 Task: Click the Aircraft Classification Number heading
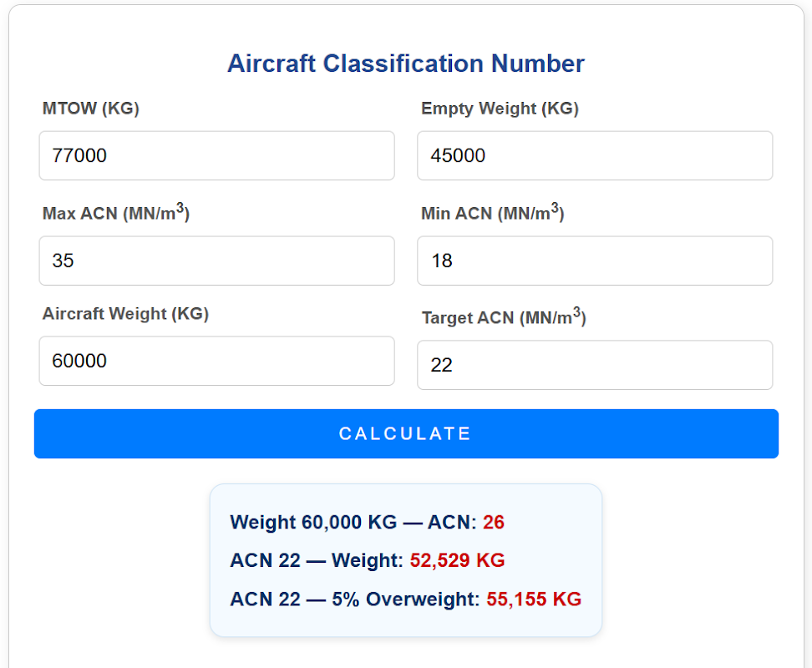(406, 63)
